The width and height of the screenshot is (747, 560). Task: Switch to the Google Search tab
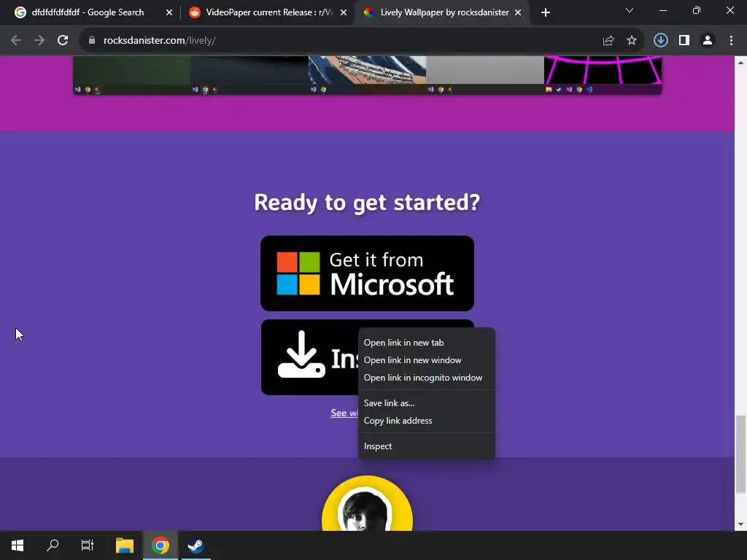[88, 12]
